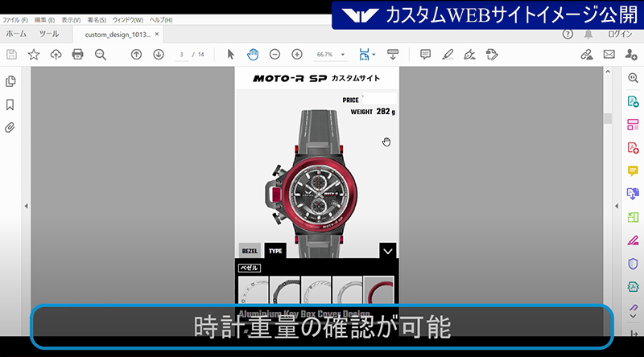
Task: Choose the red bezel thumbnail
Action: (378, 291)
